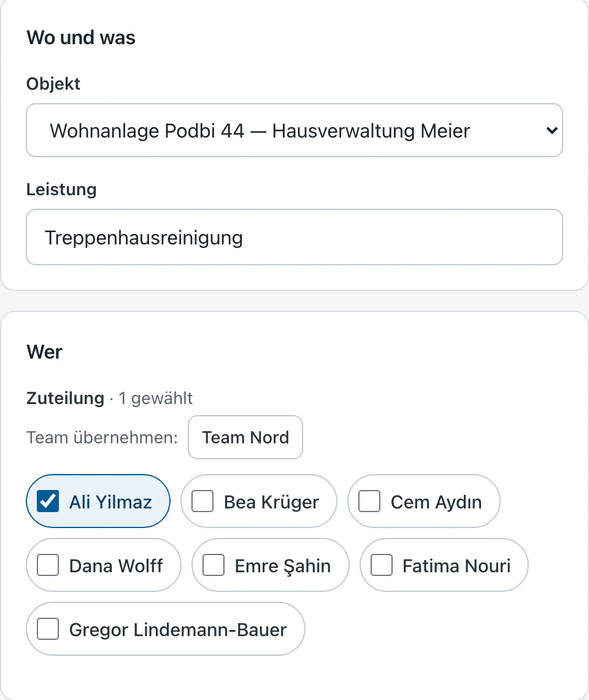Click the "Wer" heading

[x=44, y=352]
